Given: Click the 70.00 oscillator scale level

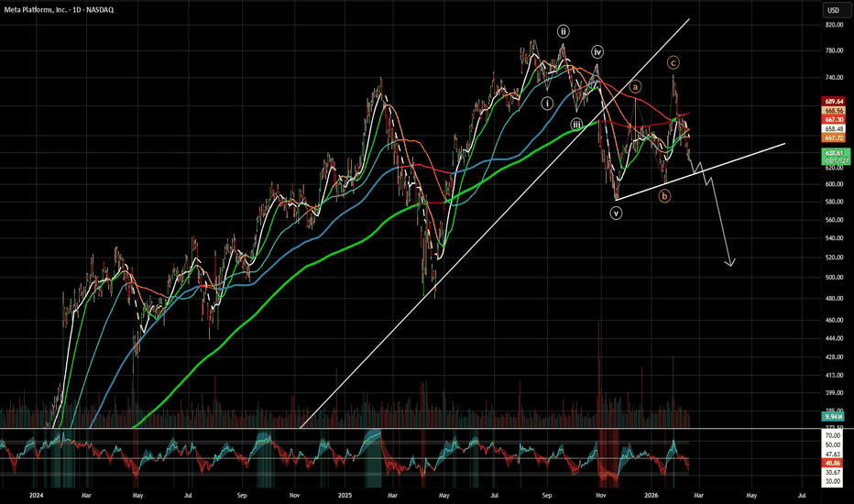Looking at the screenshot, I should pos(833,436).
